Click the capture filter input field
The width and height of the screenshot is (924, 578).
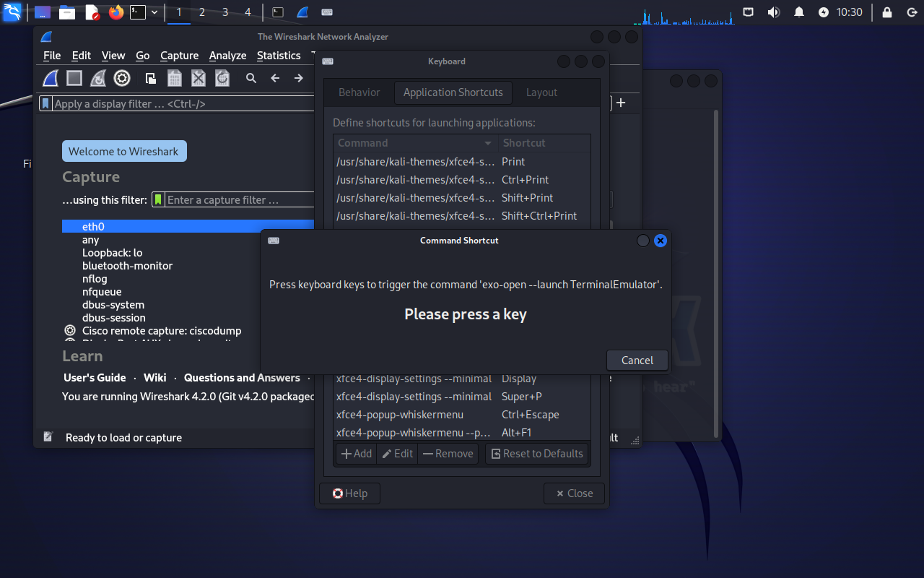coord(240,199)
